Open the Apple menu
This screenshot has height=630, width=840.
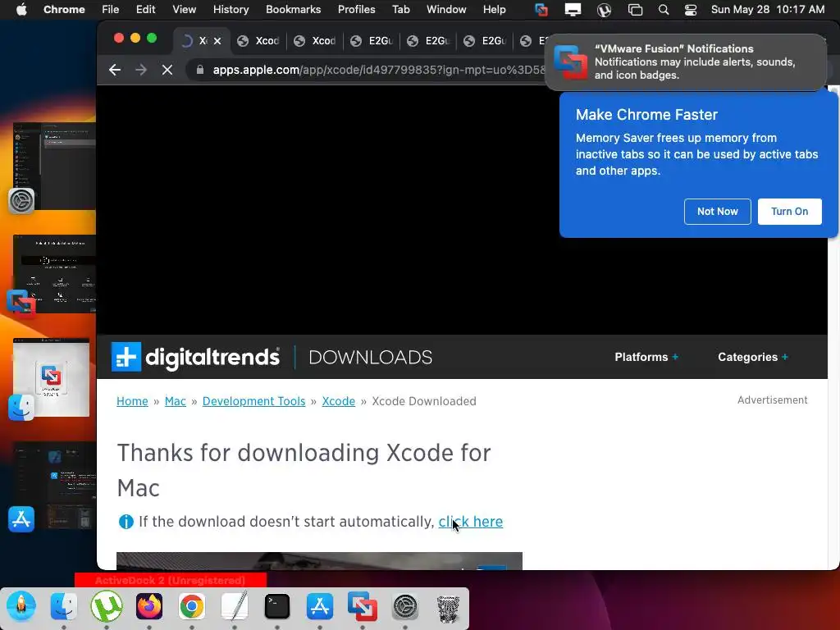tap(21, 10)
